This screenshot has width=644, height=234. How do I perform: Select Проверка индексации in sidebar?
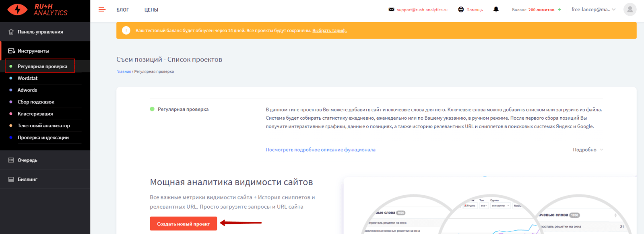[43, 138]
